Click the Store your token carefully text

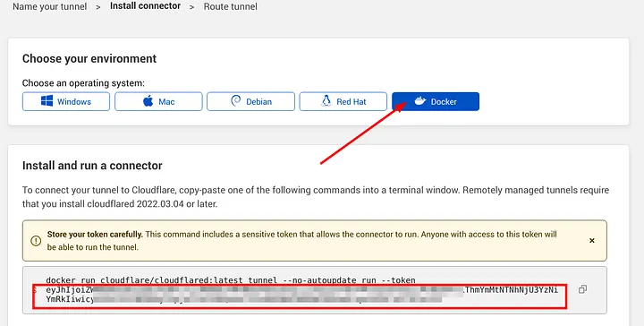coord(95,235)
